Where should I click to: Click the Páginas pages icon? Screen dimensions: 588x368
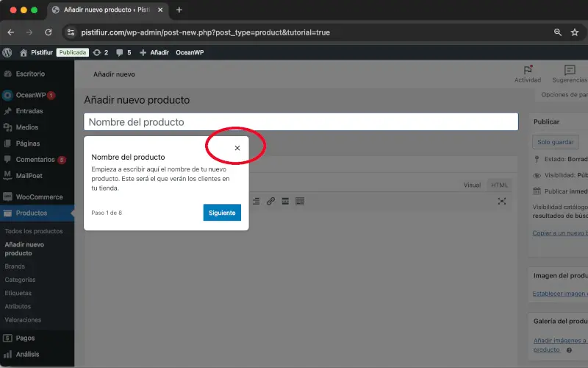click(7, 144)
